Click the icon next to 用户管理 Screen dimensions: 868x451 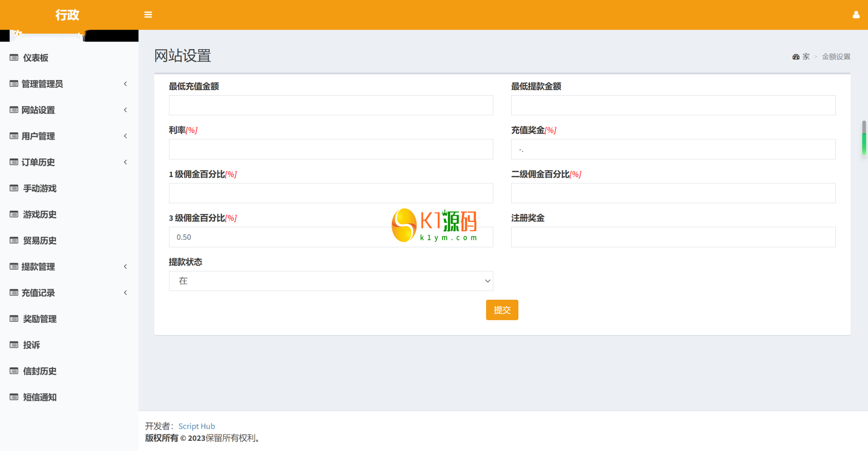pos(14,136)
